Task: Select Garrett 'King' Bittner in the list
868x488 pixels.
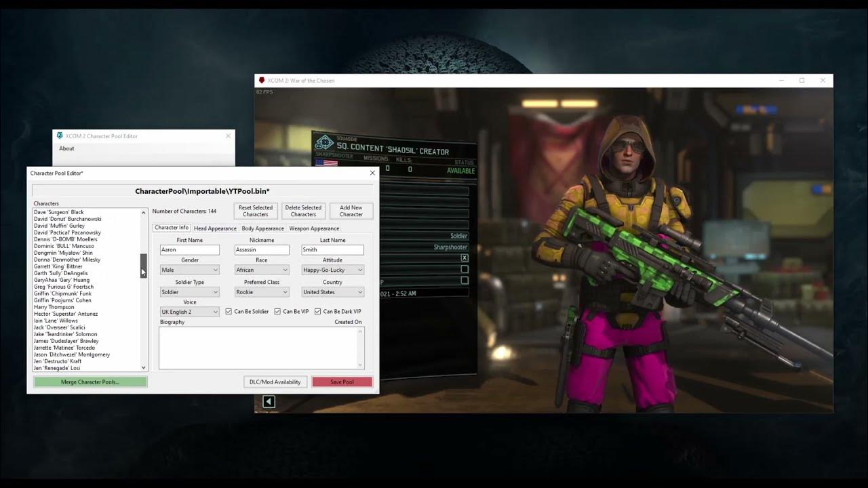Action: click(58, 266)
